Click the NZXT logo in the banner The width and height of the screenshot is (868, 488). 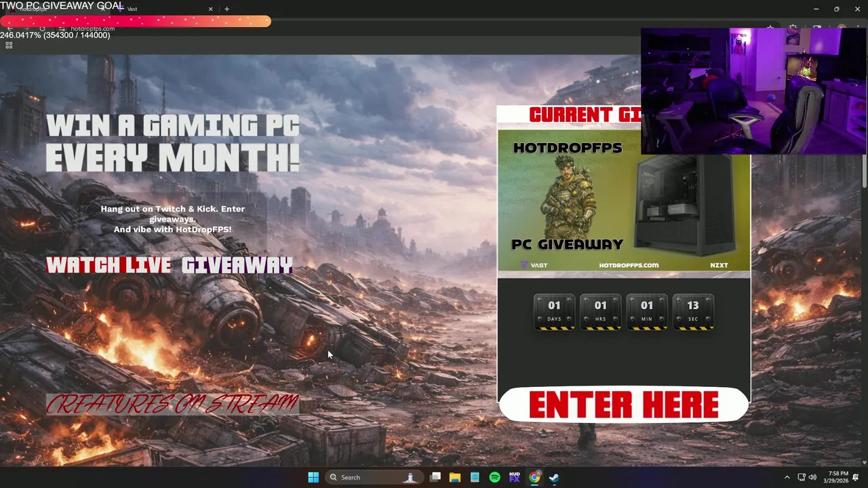719,265
